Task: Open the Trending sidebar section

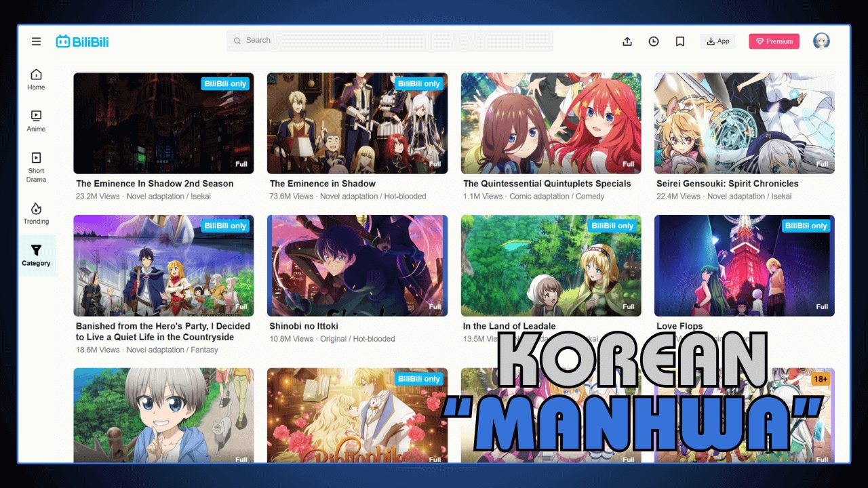Action: coord(36,213)
